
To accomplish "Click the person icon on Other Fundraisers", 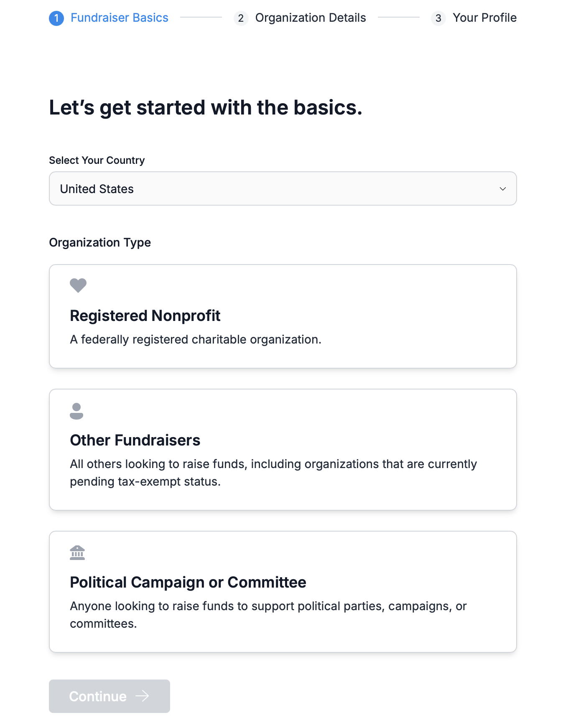I will [x=76, y=411].
